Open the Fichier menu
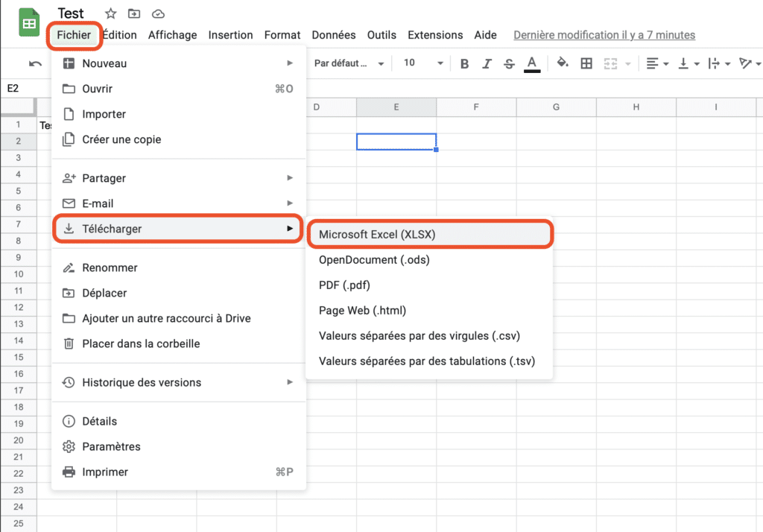This screenshot has width=763, height=532. pos(74,35)
